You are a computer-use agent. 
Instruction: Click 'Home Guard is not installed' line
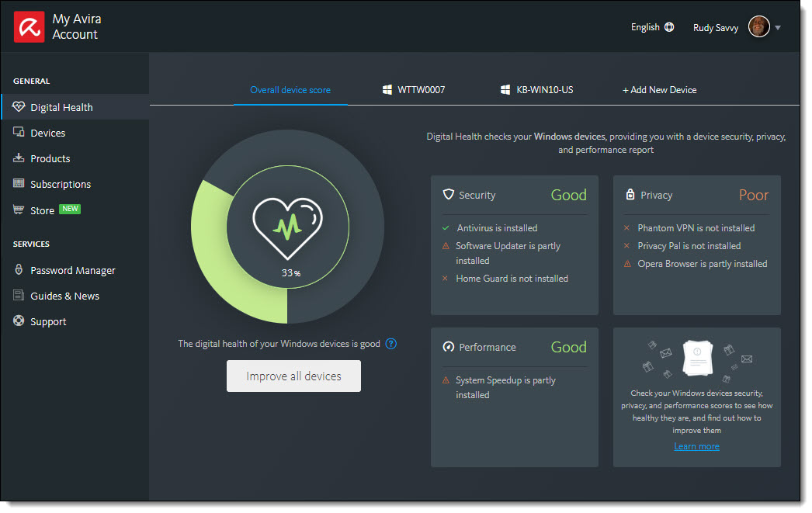(512, 279)
